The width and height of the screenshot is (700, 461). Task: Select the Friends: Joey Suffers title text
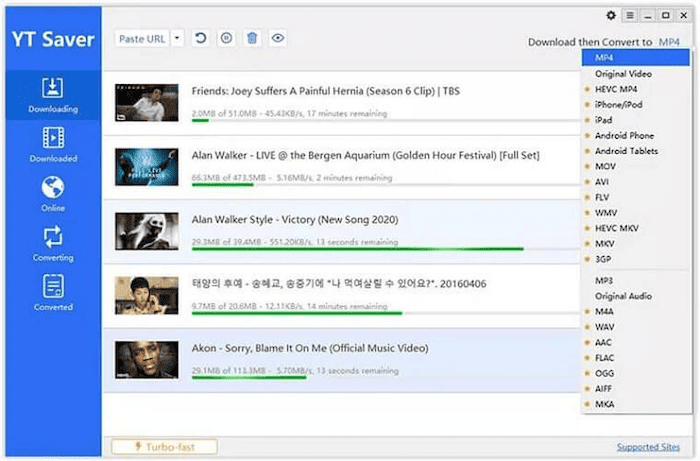(x=326, y=91)
